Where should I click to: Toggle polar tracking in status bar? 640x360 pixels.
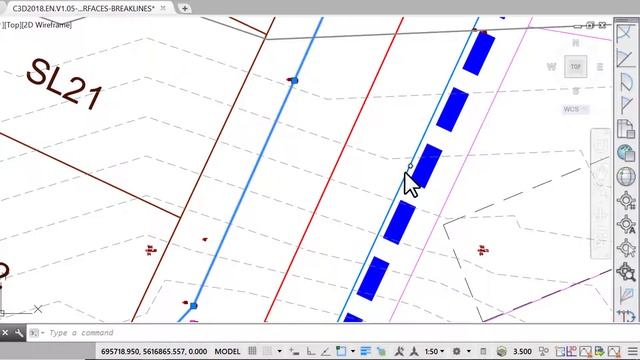pyautogui.click(x=325, y=351)
